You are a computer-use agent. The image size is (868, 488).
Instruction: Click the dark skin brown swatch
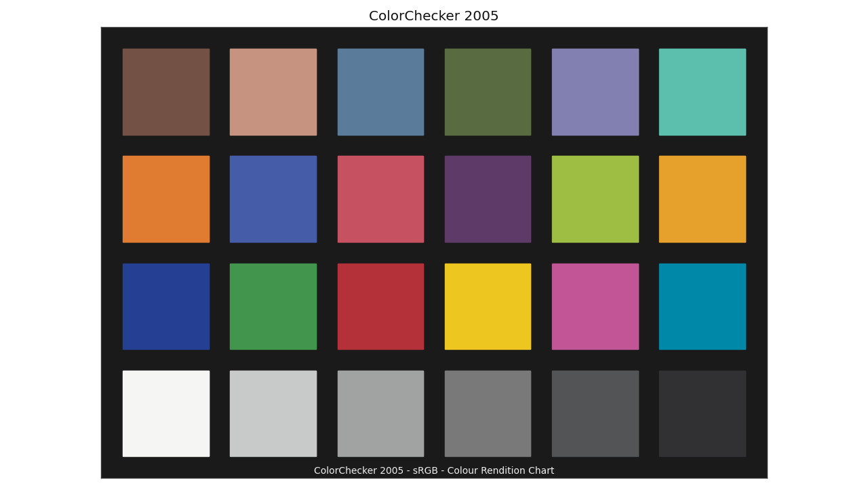click(x=166, y=92)
